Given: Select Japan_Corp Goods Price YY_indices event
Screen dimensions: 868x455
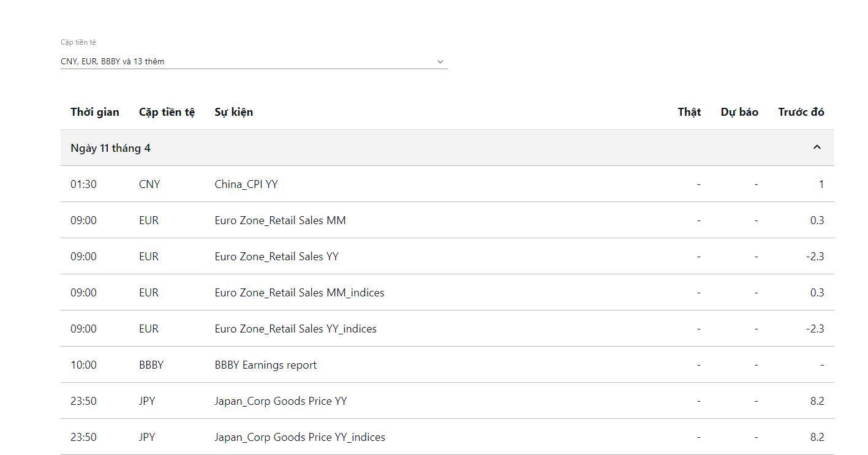Looking at the screenshot, I should click(300, 437).
